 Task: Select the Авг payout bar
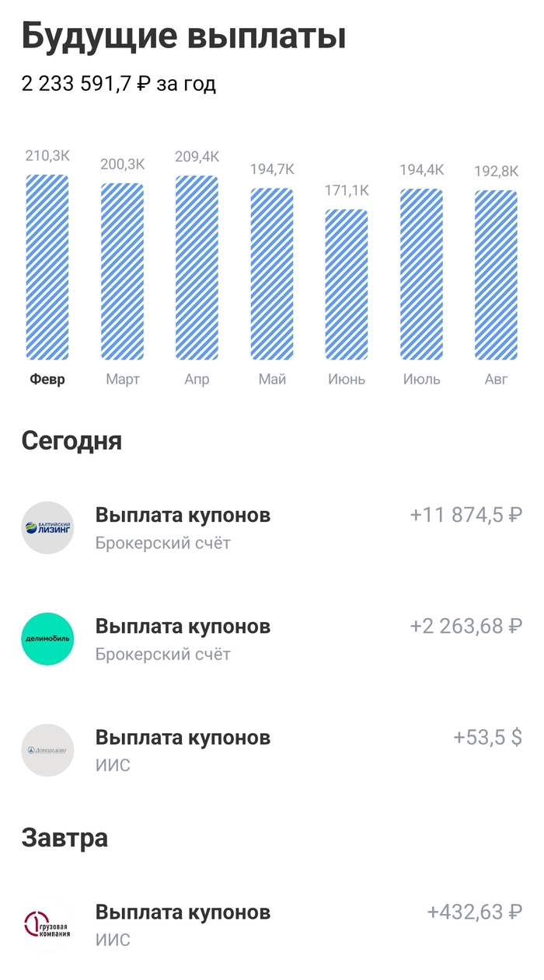point(496,275)
